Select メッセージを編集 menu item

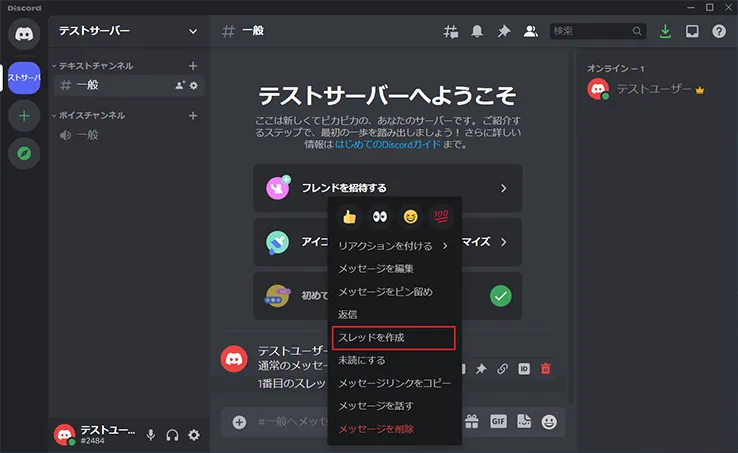point(394,268)
